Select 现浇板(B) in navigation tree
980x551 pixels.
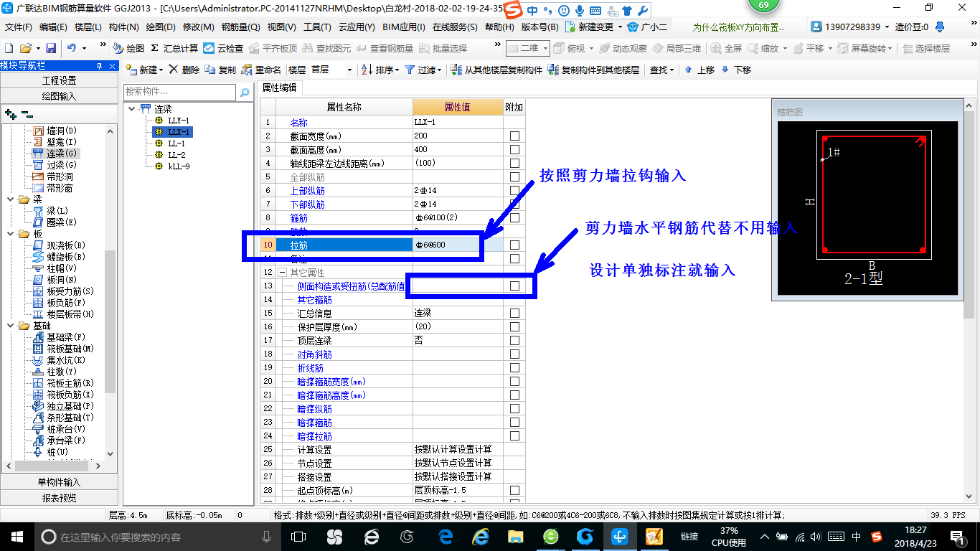click(60, 245)
